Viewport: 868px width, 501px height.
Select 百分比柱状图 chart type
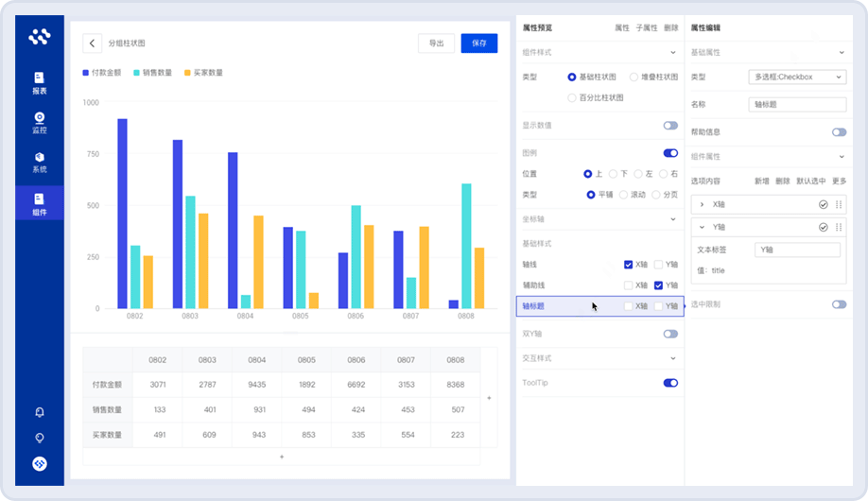(572, 98)
